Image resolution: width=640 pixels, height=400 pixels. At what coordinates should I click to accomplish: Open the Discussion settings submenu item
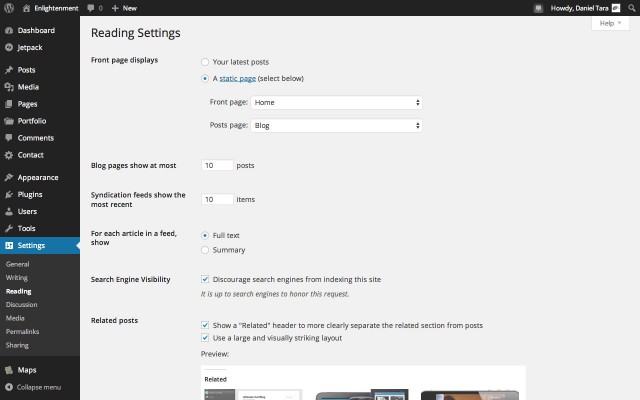click(22, 305)
